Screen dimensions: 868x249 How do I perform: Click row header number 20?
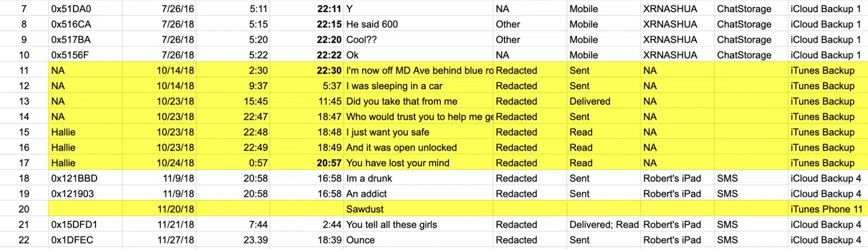(24, 209)
